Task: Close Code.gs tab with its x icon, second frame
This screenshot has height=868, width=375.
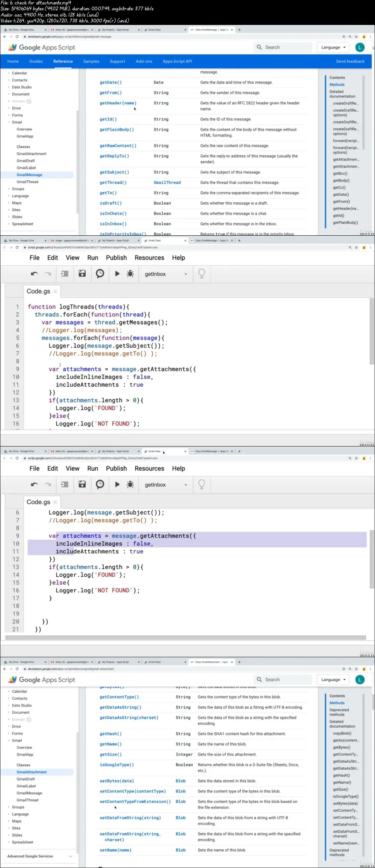Action: point(55,291)
